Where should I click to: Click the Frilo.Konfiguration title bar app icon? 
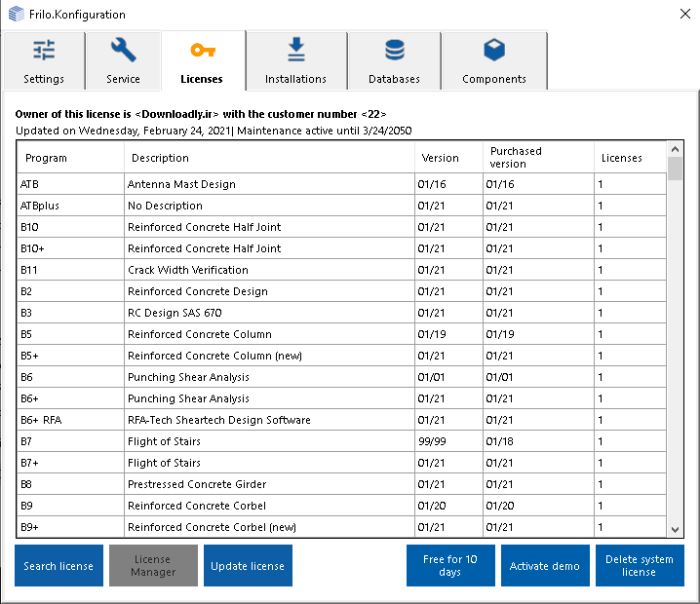click(x=16, y=15)
